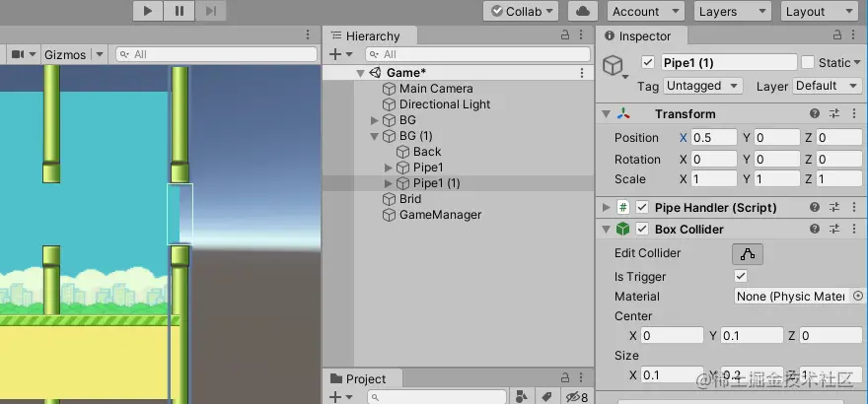
Task: Click the Pipe Handler presets icon
Action: tap(834, 207)
